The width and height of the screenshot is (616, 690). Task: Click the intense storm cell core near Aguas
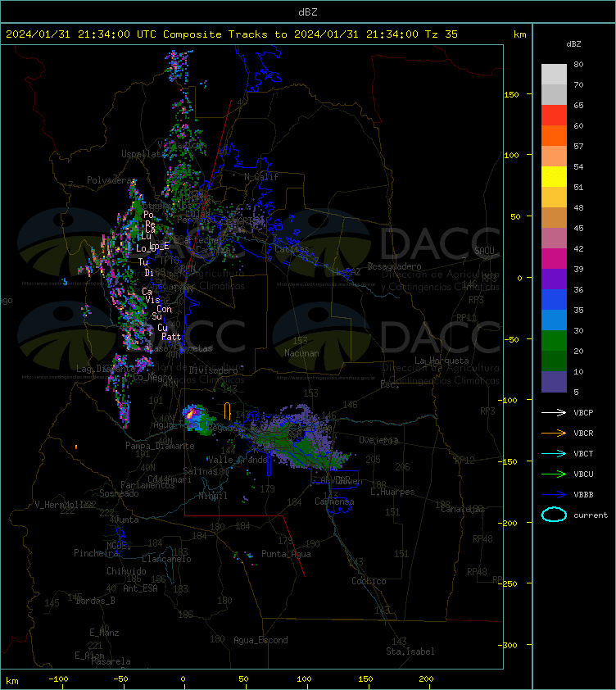(x=191, y=414)
